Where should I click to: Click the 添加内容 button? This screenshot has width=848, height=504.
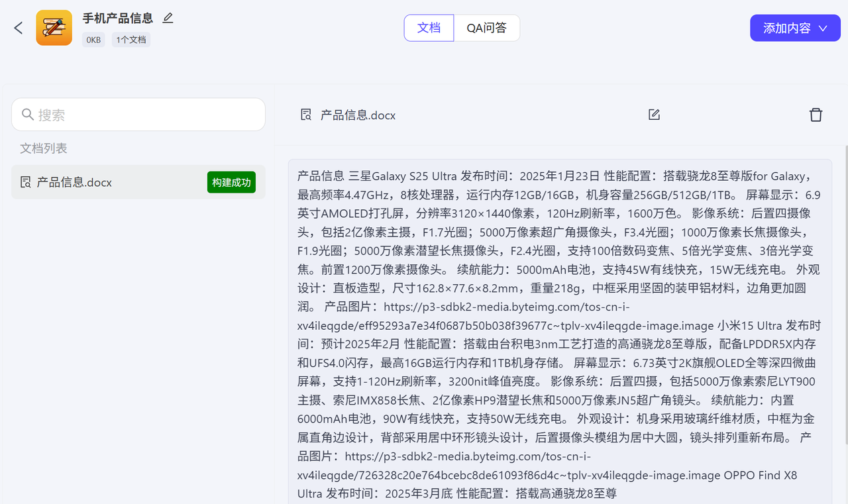[x=786, y=28]
